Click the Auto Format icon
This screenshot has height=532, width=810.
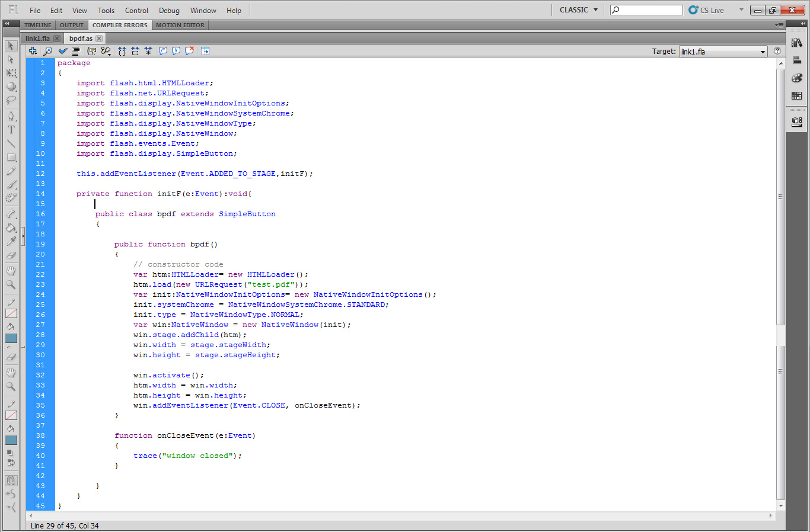(76, 51)
